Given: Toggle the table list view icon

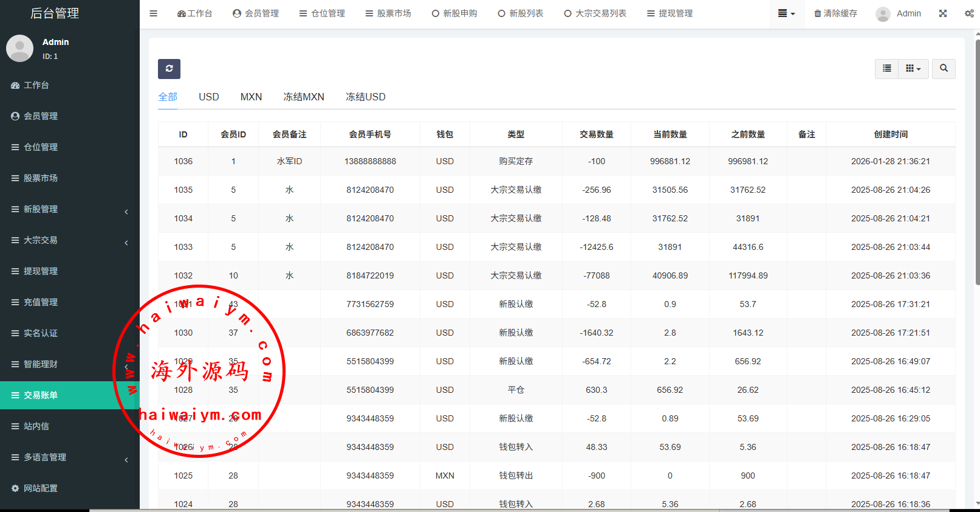Looking at the screenshot, I should click(x=887, y=69).
